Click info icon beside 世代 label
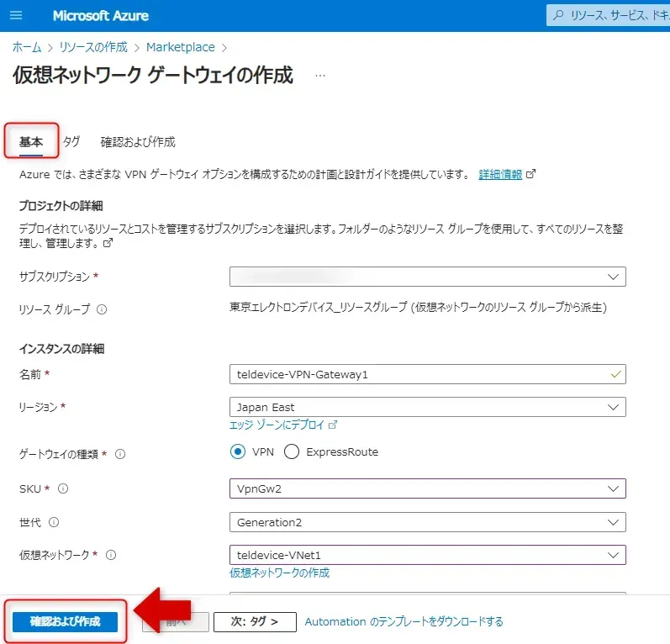This screenshot has height=644, width=670. tap(54, 522)
